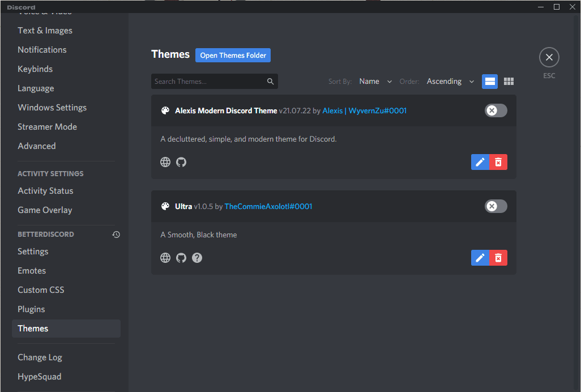This screenshot has width=581, height=392.
Task: Delete the Ultra theme
Action: [x=498, y=258]
